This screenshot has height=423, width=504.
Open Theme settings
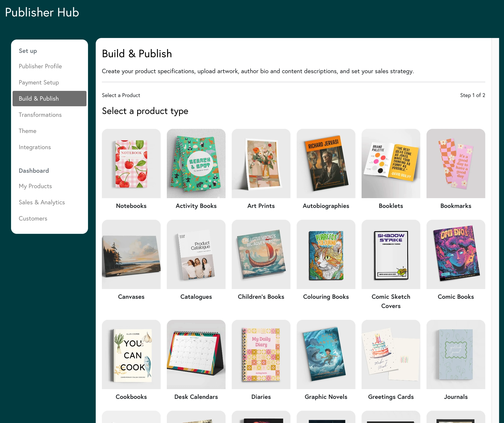[27, 131]
